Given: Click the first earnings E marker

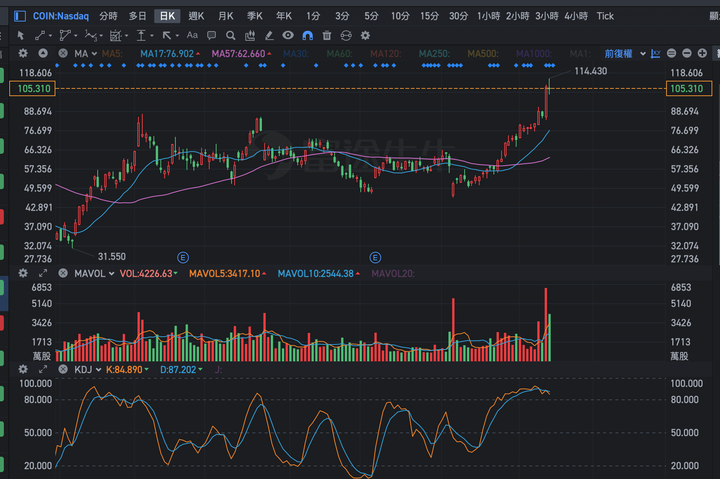Looking at the screenshot, I should [182, 257].
